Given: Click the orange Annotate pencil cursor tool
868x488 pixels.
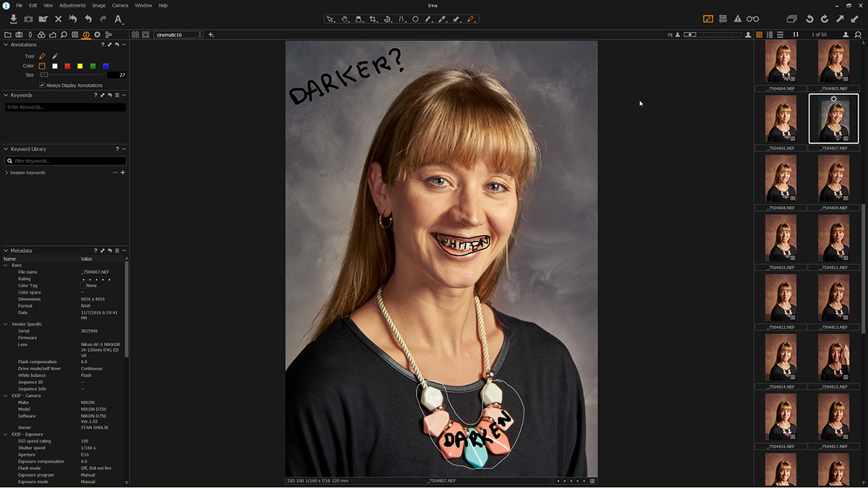Looking at the screenshot, I should point(471,19).
